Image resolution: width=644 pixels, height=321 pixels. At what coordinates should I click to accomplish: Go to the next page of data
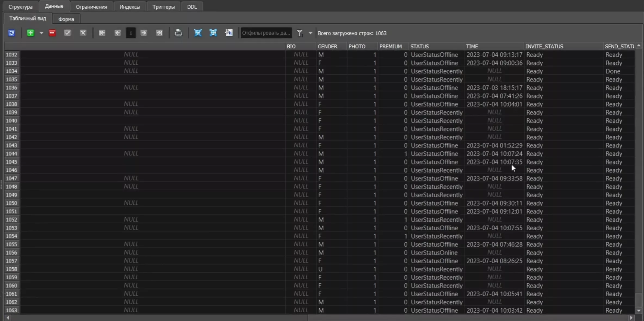point(144,33)
